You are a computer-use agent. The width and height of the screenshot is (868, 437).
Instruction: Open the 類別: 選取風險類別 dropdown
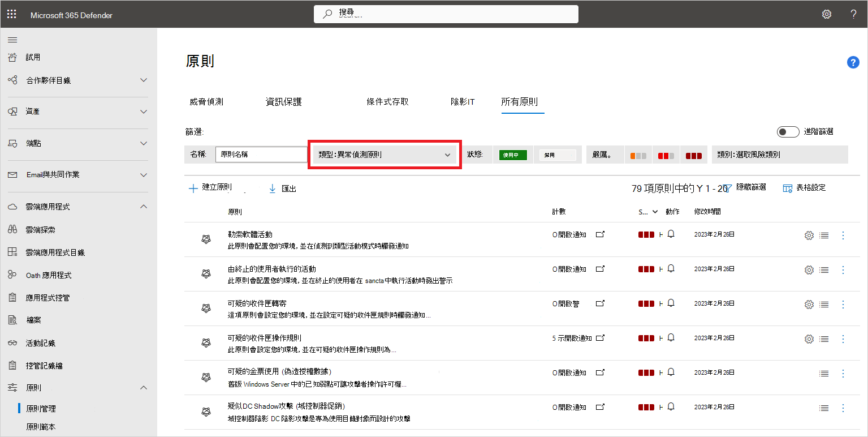point(780,155)
